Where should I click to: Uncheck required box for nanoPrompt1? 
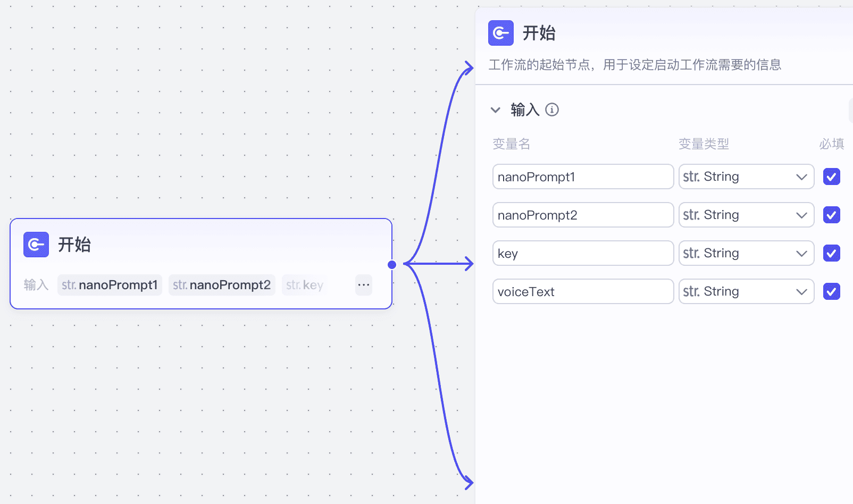(x=831, y=177)
